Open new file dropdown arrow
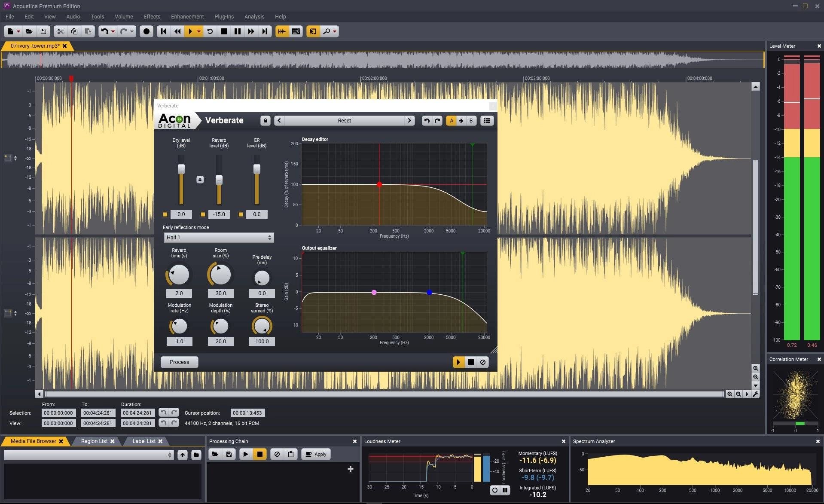Viewport: 824px width, 504px height. 18,31
